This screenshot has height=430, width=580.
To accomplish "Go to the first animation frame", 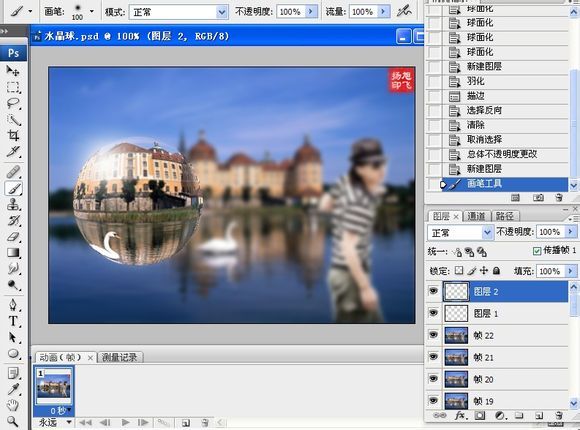I will point(85,423).
